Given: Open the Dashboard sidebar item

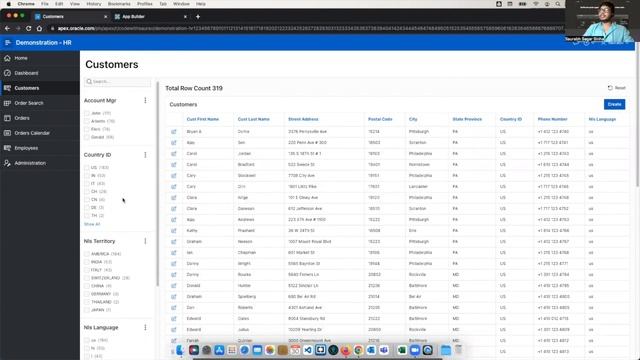Looking at the screenshot, I should coord(26,73).
